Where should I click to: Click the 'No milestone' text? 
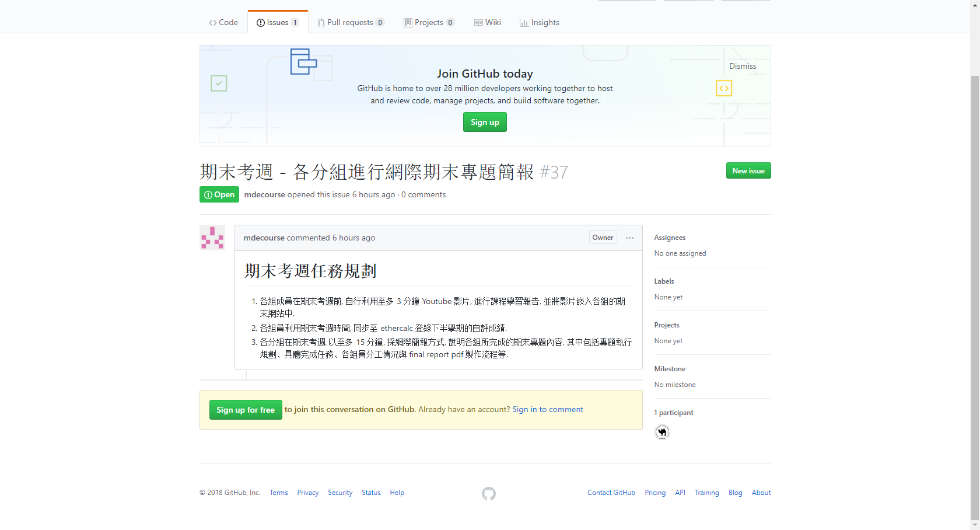point(675,385)
